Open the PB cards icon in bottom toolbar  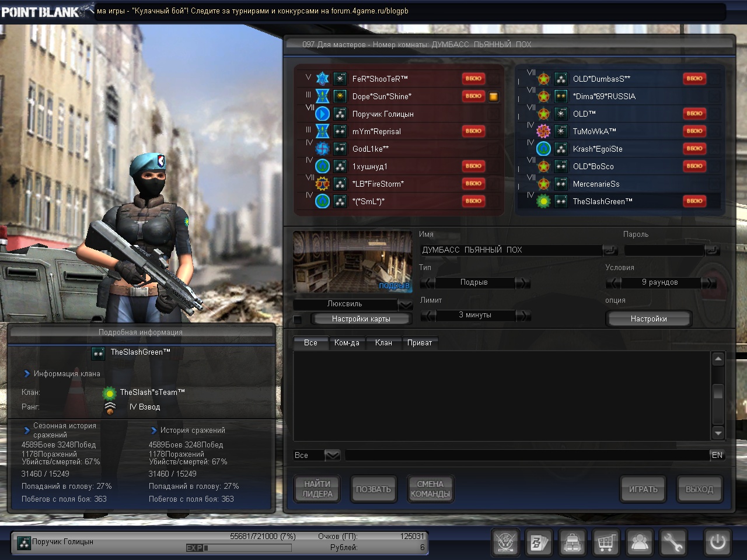[x=539, y=542]
